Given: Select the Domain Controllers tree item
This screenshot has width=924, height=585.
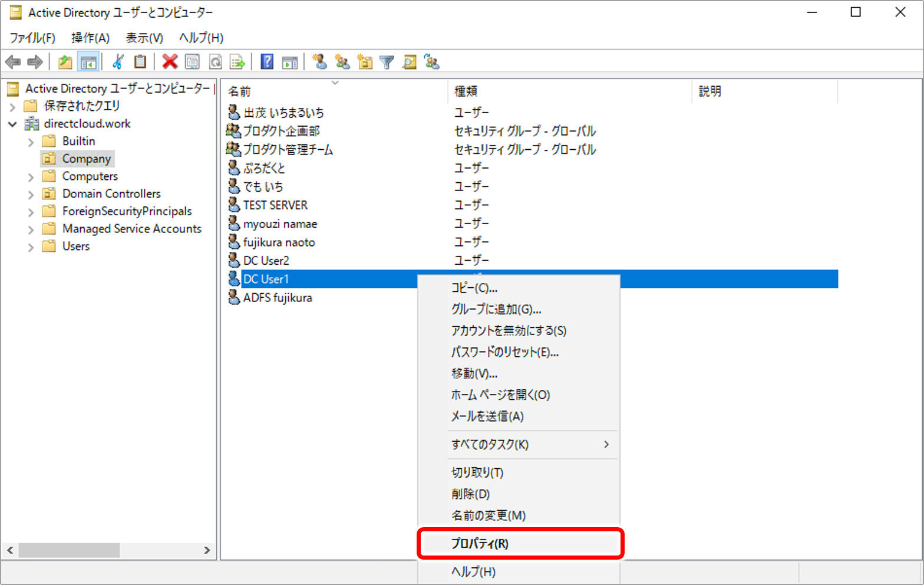Looking at the screenshot, I should click(x=111, y=193).
